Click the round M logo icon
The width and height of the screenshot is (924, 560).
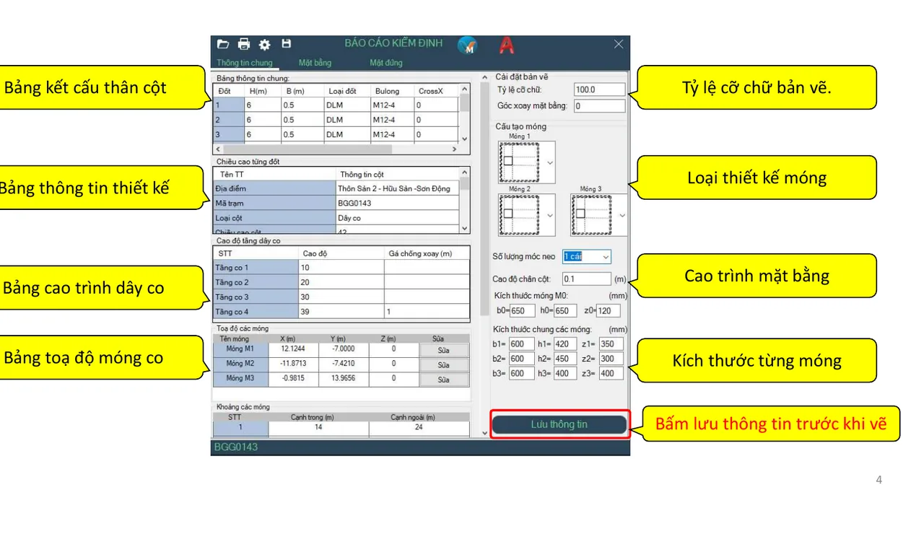pyautogui.click(x=468, y=45)
